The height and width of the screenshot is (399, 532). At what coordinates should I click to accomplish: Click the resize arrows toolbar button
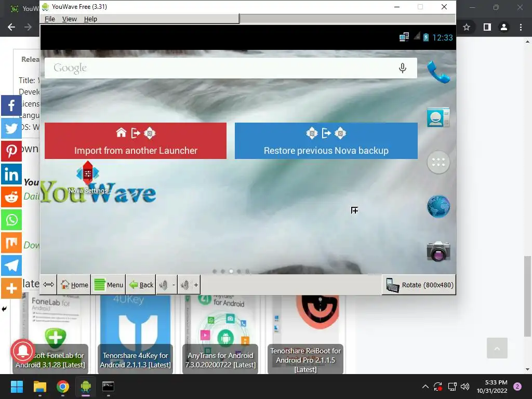pyautogui.click(x=48, y=285)
